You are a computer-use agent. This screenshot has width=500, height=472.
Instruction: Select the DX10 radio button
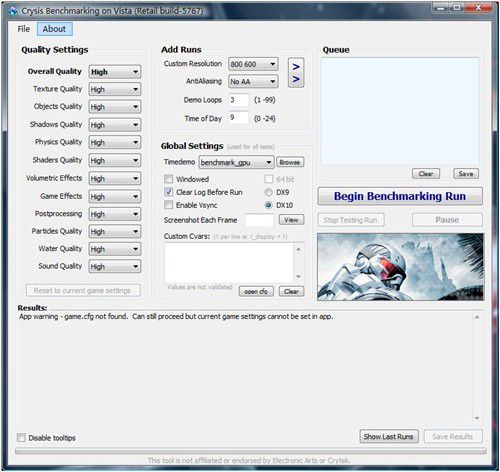pyautogui.click(x=269, y=205)
